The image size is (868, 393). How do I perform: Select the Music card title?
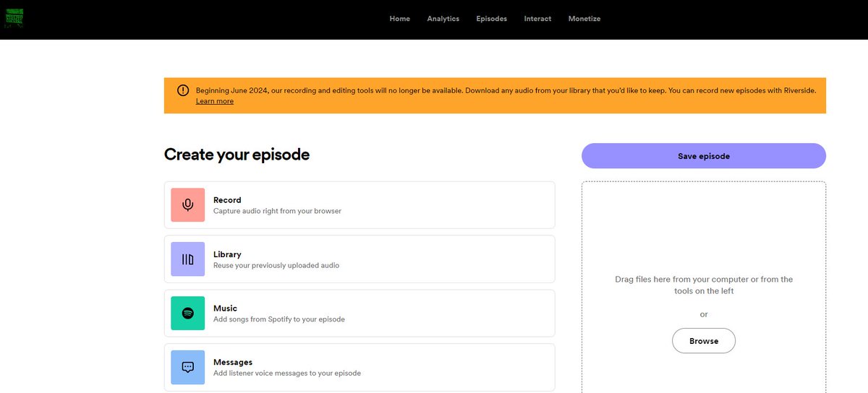click(225, 308)
